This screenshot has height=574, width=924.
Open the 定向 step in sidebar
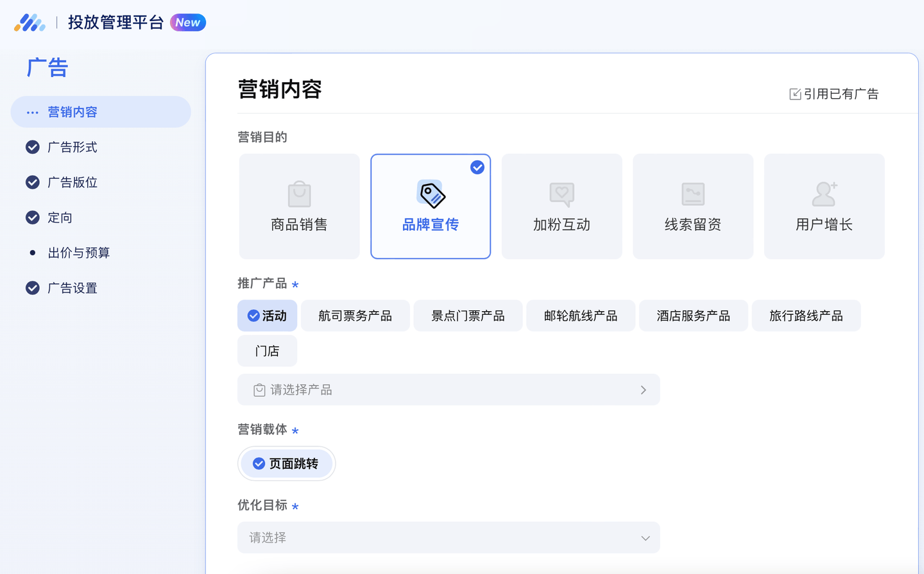[60, 218]
